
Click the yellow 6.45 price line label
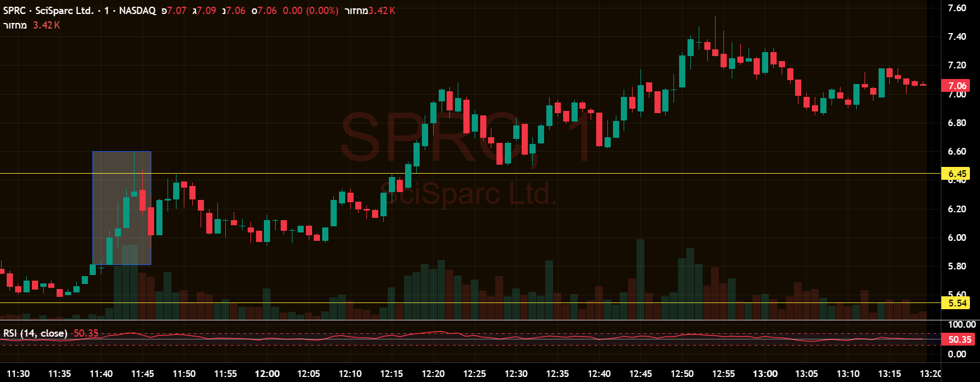tap(957, 174)
